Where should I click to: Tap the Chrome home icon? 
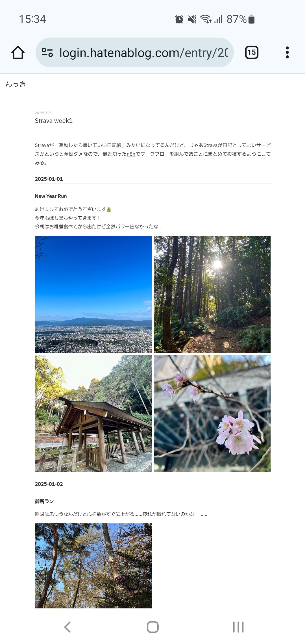18,53
